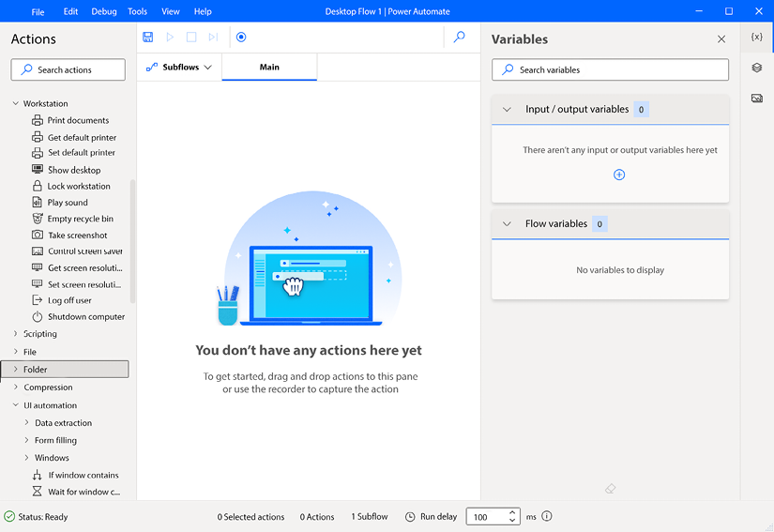
Task: Collapse the Workstation actions group
Action: point(15,103)
